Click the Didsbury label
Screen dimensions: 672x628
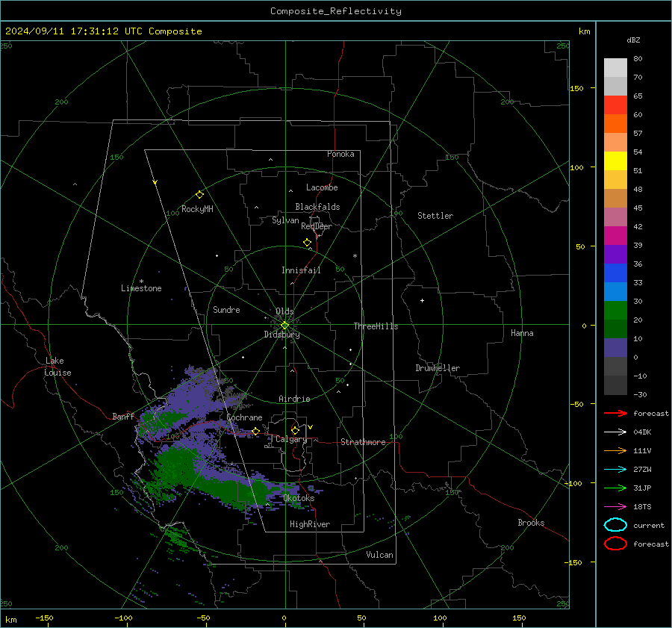[281, 335]
